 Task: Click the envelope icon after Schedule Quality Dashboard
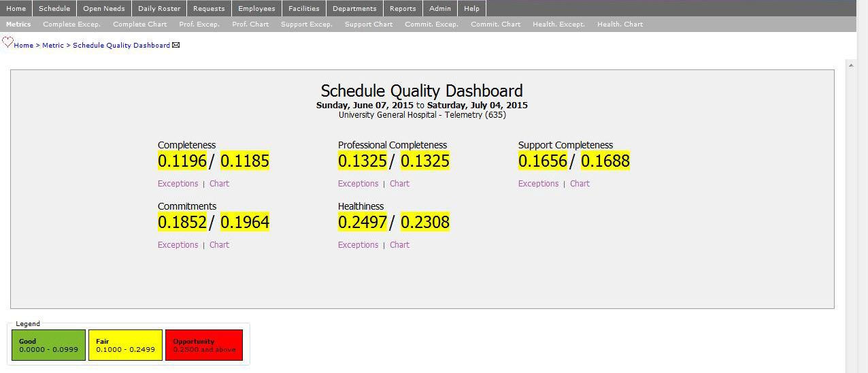[176, 46]
